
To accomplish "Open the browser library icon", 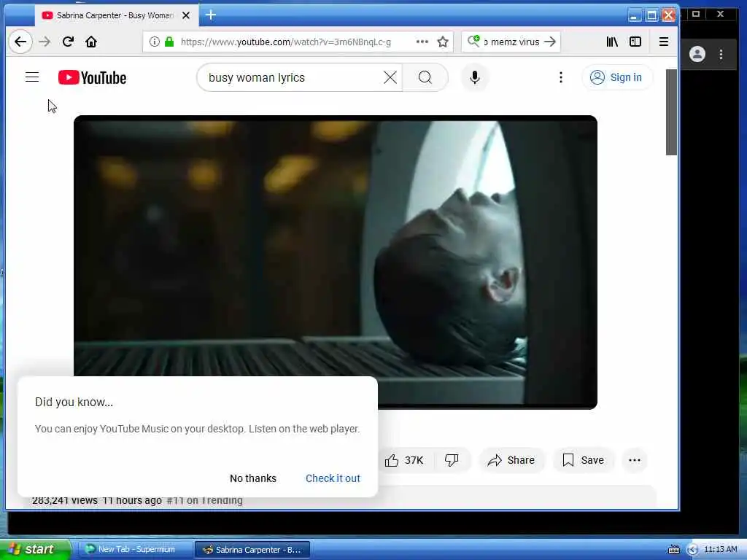I will coord(612,42).
